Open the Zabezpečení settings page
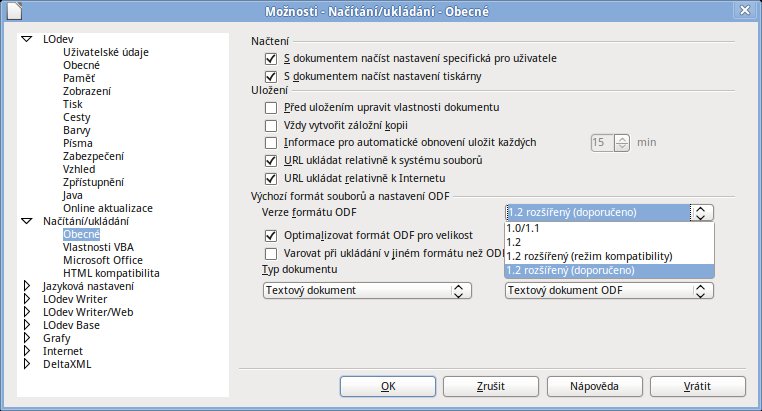This screenshot has width=762, height=411. 93,156
